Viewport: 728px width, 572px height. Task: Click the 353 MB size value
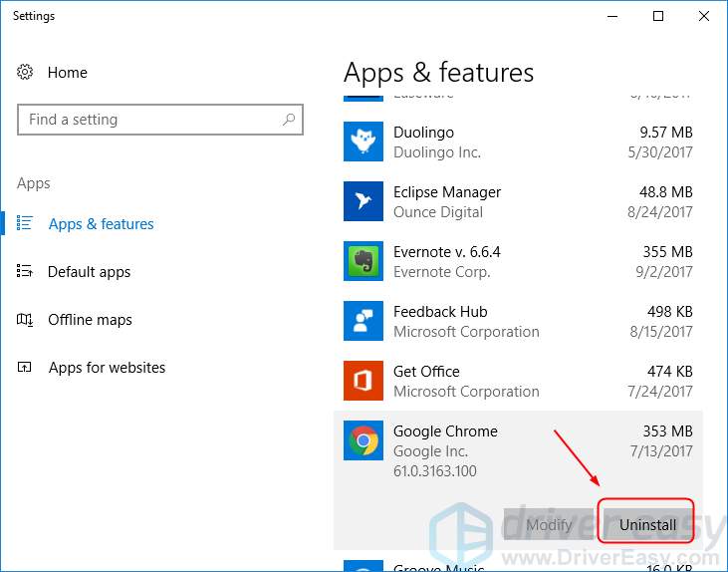point(667,431)
